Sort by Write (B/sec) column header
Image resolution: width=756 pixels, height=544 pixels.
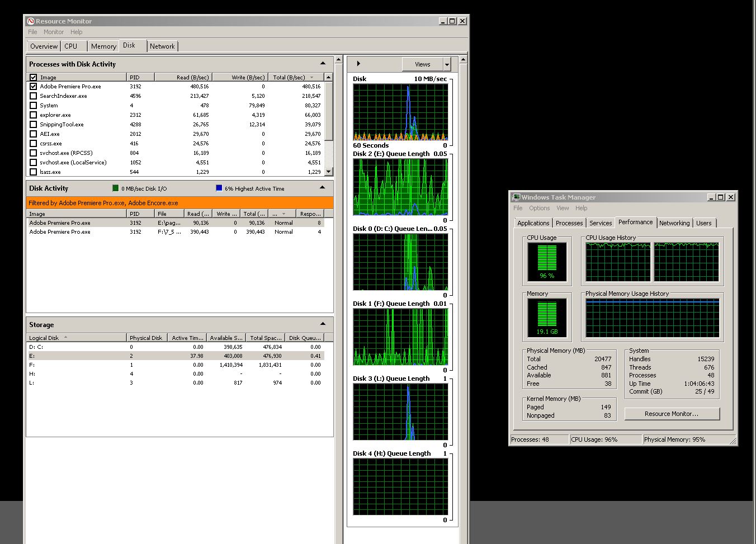(x=240, y=77)
